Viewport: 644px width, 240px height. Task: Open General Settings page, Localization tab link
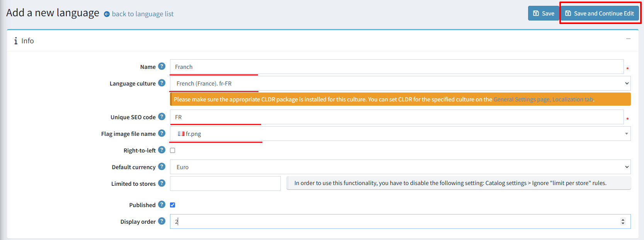543,99
